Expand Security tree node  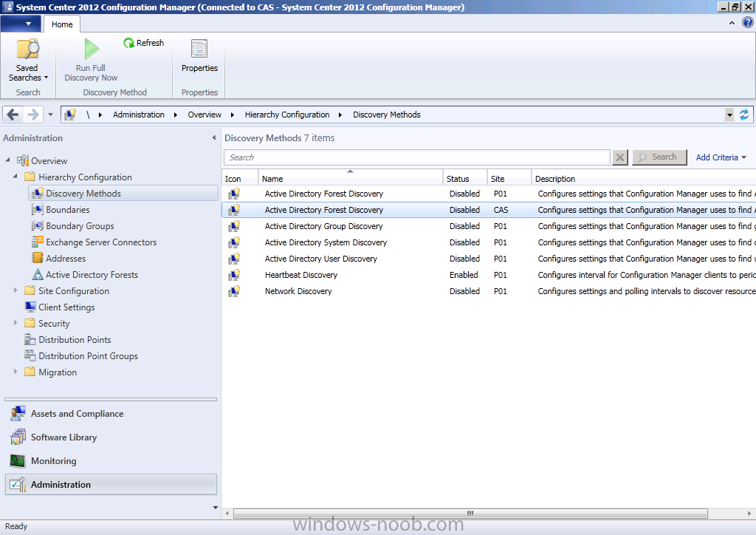[x=16, y=323]
